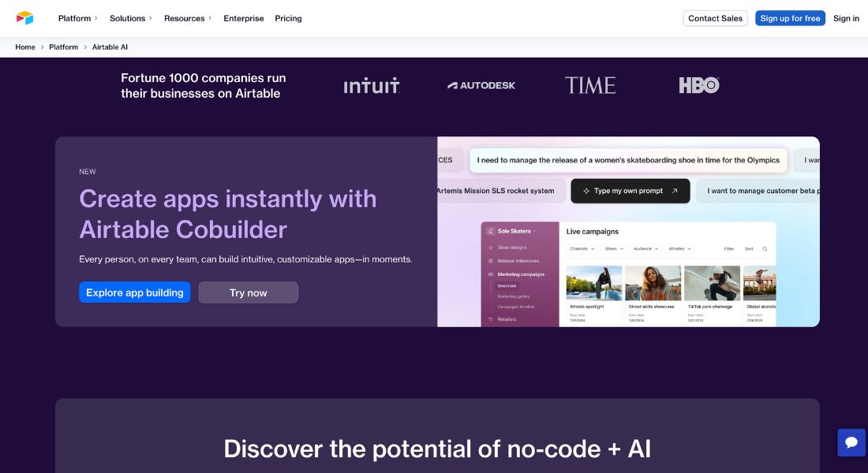The height and width of the screenshot is (473, 868).
Task: Click the Try now button
Action: tap(248, 292)
